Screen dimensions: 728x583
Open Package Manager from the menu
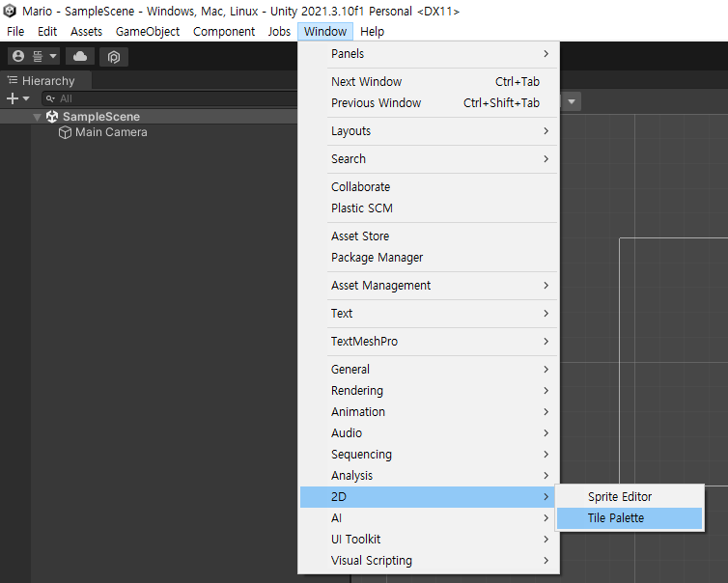(x=429, y=258)
